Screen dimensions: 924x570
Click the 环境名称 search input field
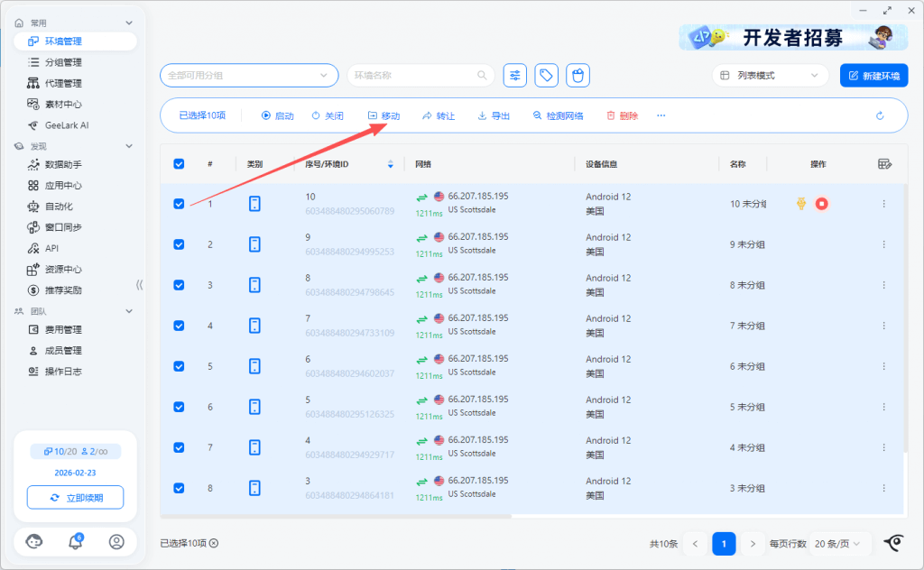(x=413, y=76)
